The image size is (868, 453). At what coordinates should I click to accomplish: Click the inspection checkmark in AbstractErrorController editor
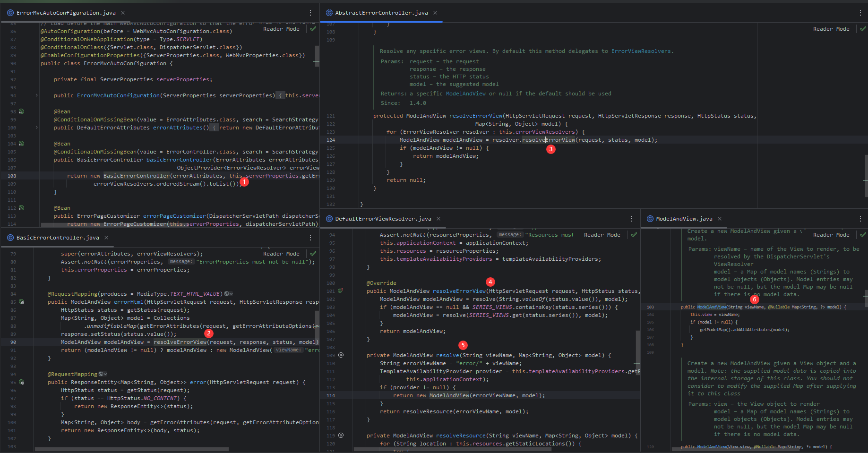[x=863, y=29]
